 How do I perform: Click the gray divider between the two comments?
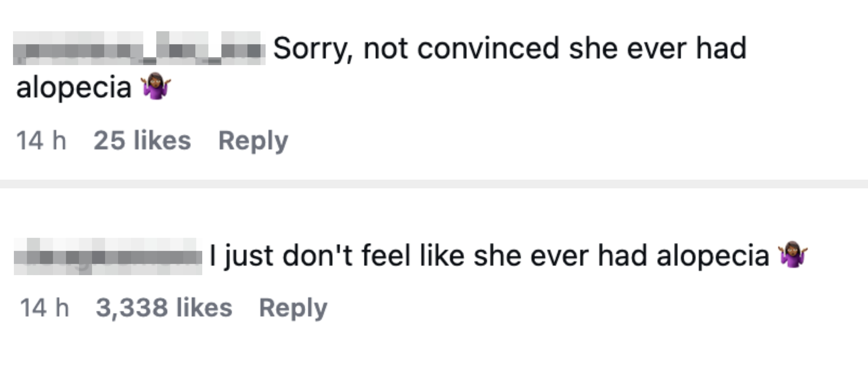point(434,184)
